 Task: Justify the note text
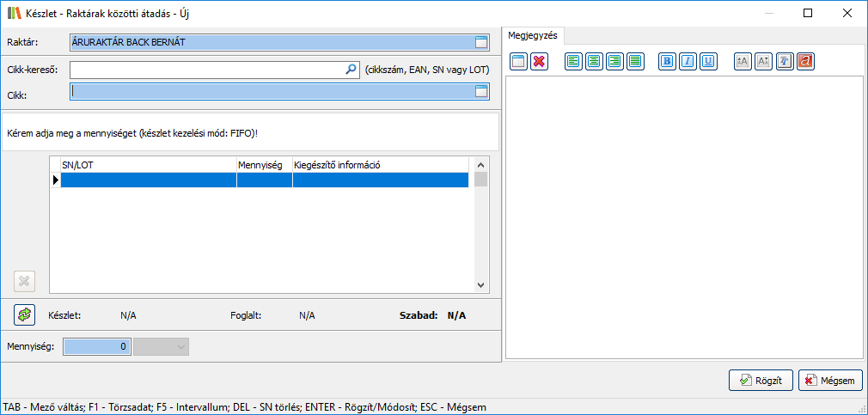(x=635, y=61)
